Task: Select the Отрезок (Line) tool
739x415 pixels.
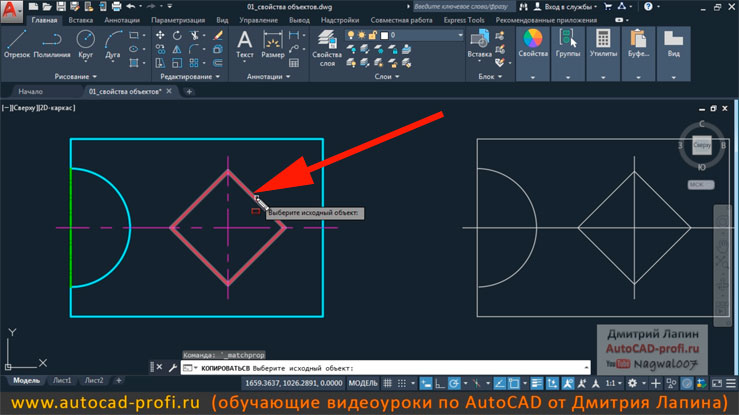Action: pos(16,44)
